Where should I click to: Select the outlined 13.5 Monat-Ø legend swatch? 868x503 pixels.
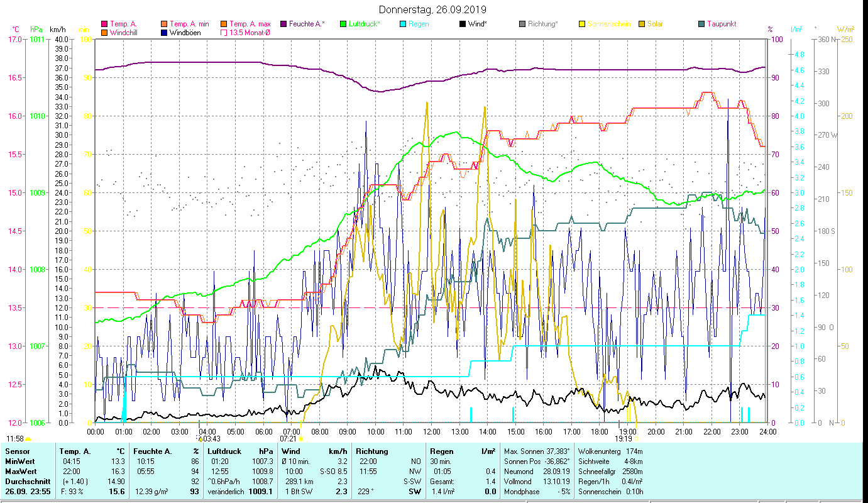(x=224, y=33)
